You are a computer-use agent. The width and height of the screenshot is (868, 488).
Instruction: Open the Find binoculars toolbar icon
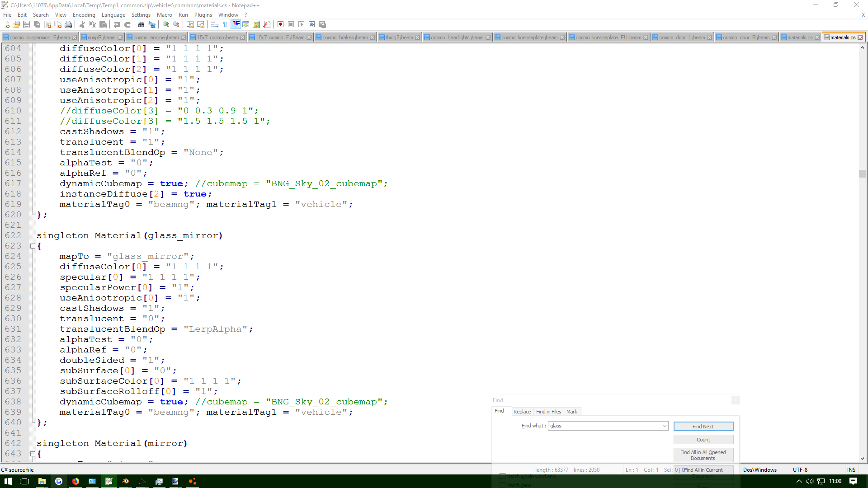(141, 24)
